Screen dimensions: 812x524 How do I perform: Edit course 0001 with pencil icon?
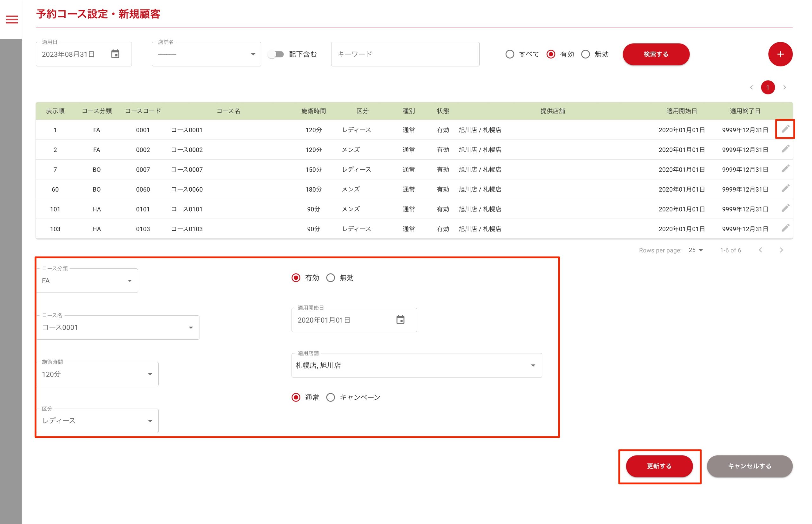[785, 129]
